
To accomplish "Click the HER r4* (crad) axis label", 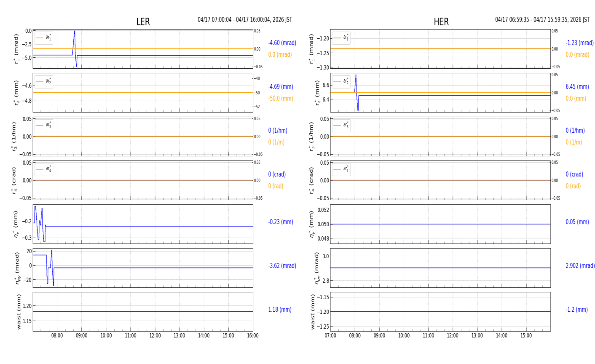I will click(x=311, y=180).
